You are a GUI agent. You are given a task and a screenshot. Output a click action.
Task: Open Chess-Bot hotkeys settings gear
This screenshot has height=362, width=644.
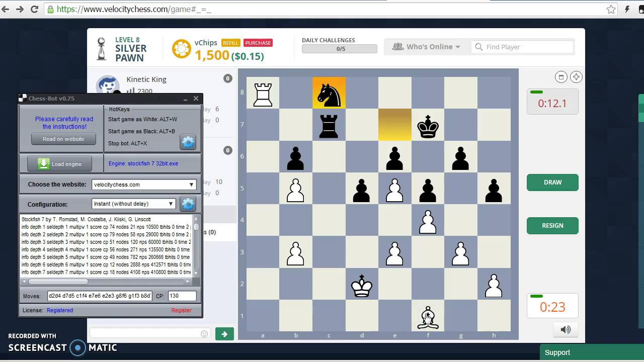coord(188,142)
